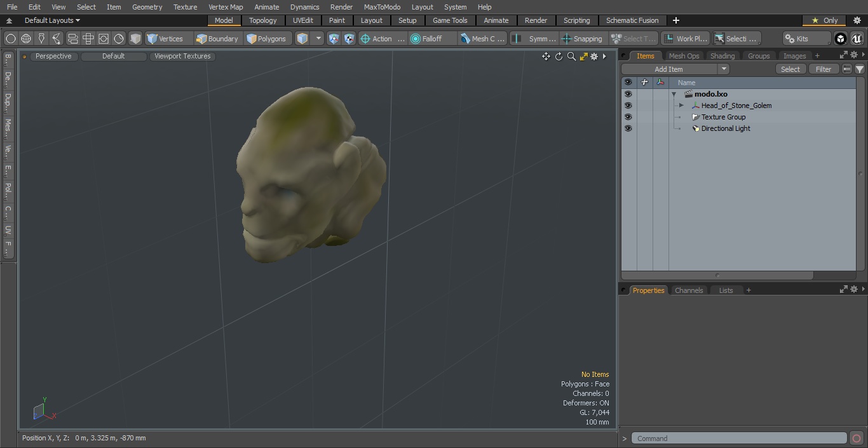
Task: Toggle Work Plane button
Action: click(685, 39)
